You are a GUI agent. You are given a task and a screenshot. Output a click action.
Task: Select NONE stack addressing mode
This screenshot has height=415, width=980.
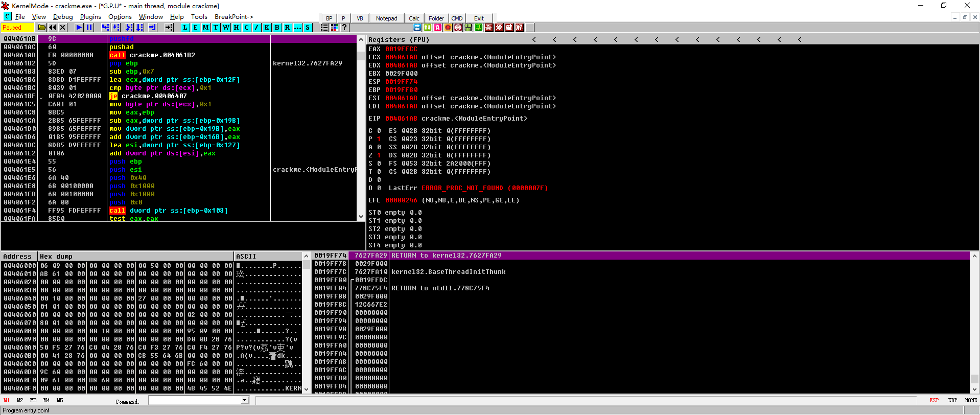tap(971, 401)
